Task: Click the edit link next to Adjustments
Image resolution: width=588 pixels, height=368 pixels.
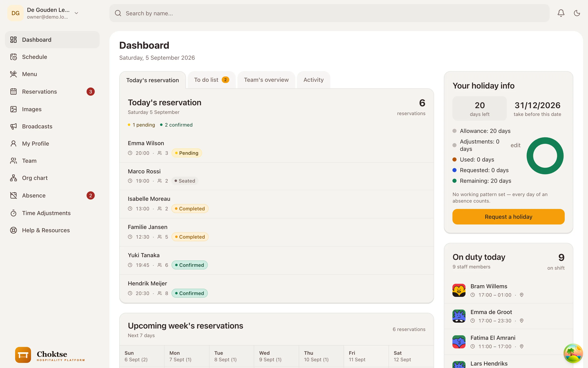Action: [515, 145]
